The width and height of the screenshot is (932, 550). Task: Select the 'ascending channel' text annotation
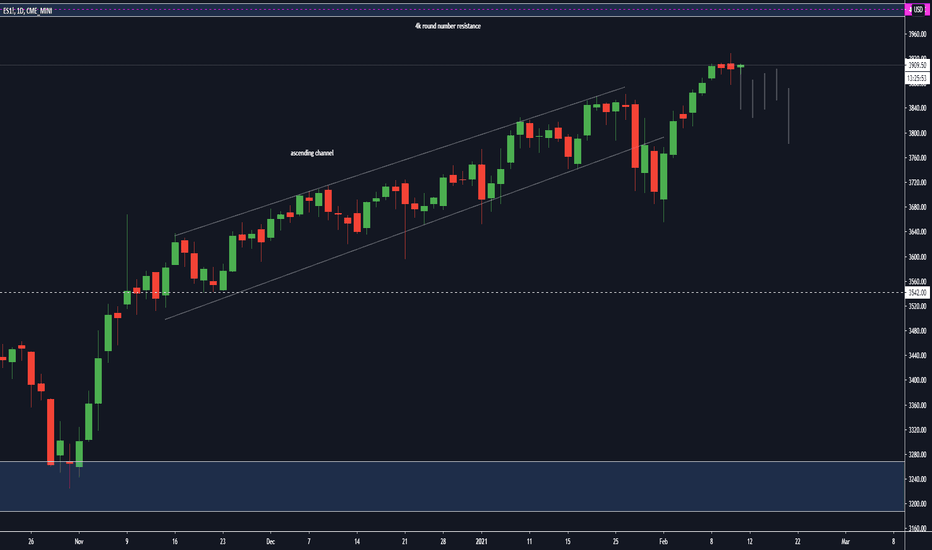coord(312,153)
